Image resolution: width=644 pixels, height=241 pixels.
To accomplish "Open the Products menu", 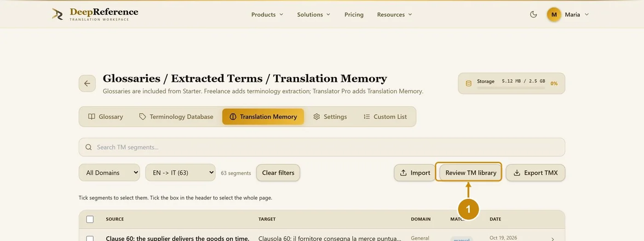I will (x=267, y=14).
